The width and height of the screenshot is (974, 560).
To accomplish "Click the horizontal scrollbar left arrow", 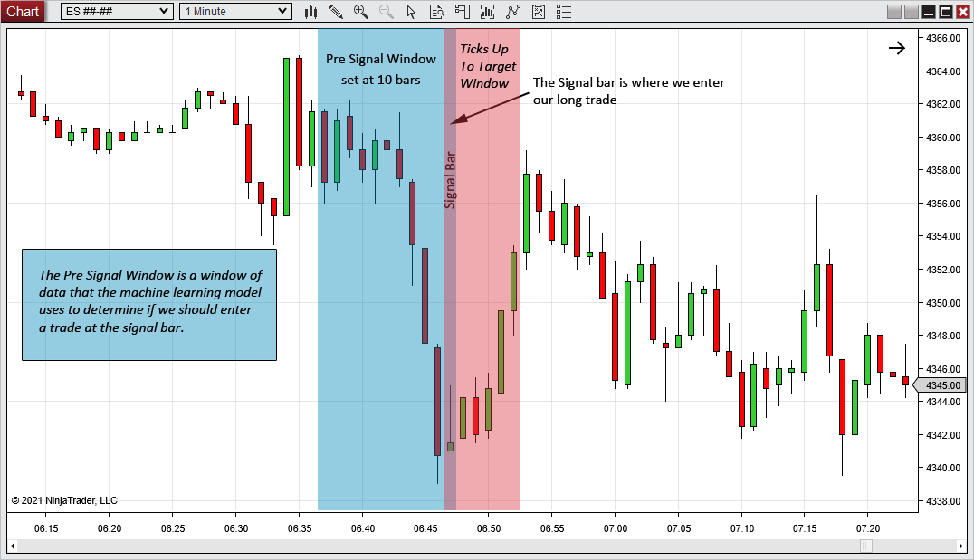I will 13,546.
